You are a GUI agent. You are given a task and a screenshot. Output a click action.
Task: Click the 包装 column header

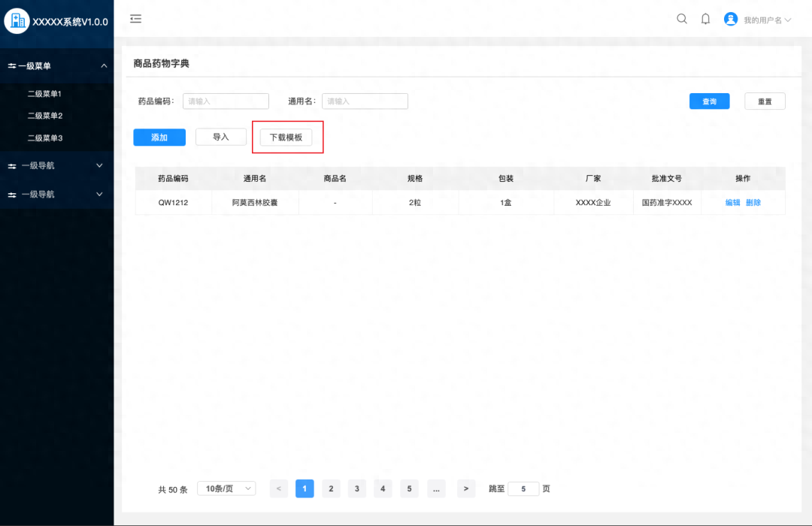coord(506,179)
